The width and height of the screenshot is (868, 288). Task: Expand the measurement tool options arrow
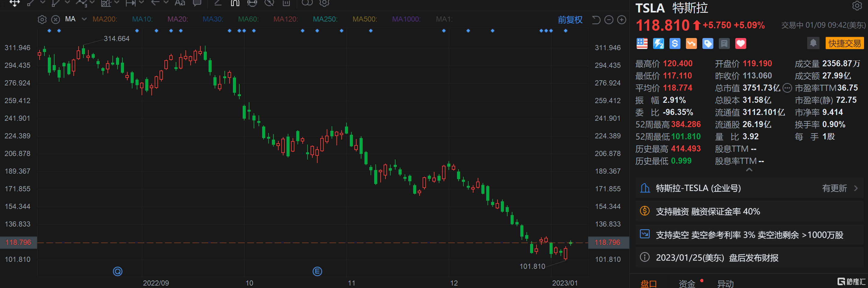coord(142,2)
